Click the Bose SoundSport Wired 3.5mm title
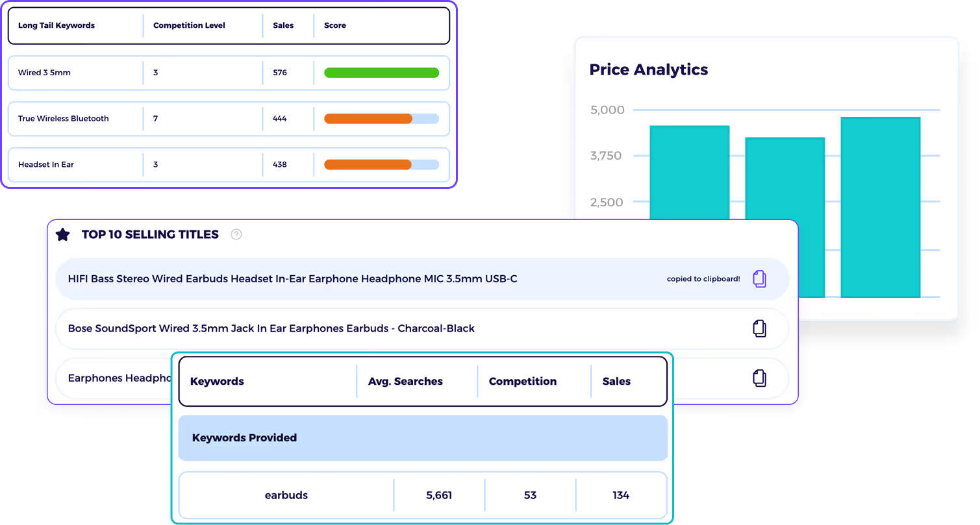This screenshot has width=980, height=525. tap(271, 328)
